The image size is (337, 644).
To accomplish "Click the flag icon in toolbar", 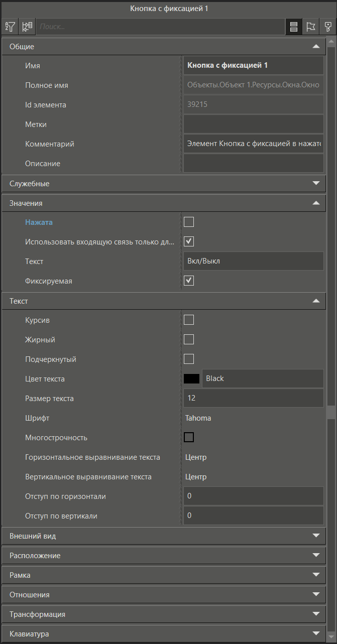I will tap(311, 27).
